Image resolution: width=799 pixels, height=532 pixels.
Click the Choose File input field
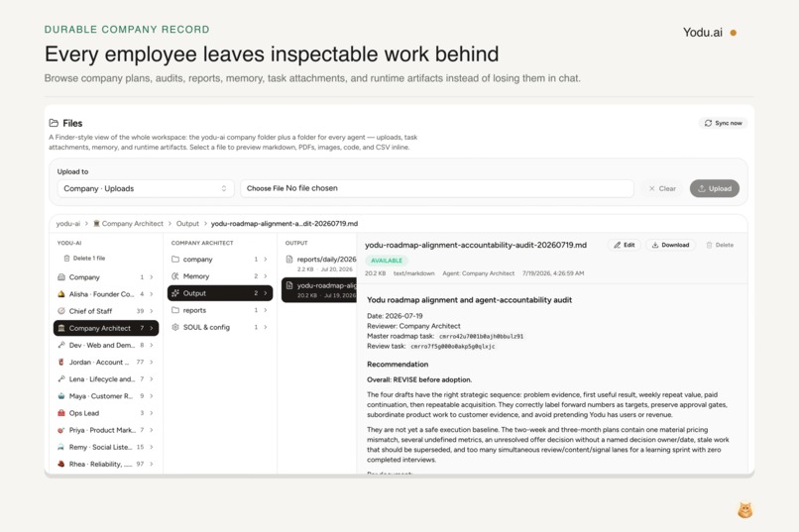tap(437, 188)
